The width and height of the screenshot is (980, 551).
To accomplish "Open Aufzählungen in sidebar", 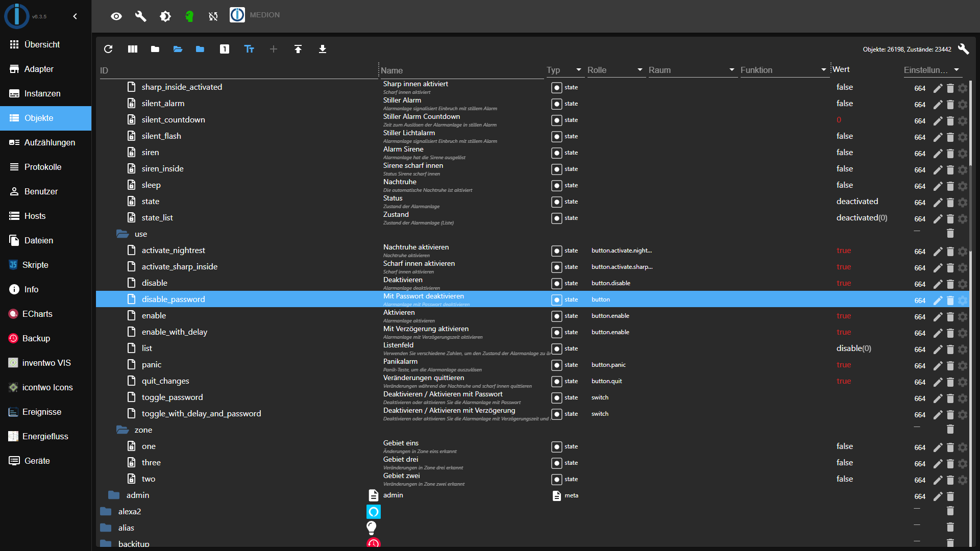I will (x=46, y=142).
